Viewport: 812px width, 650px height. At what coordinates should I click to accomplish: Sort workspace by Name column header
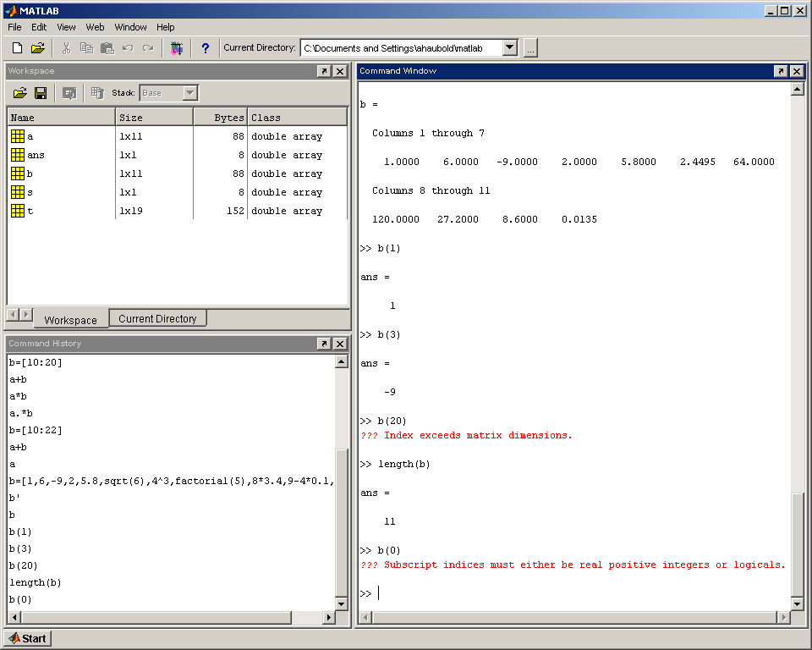[x=61, y=118]
